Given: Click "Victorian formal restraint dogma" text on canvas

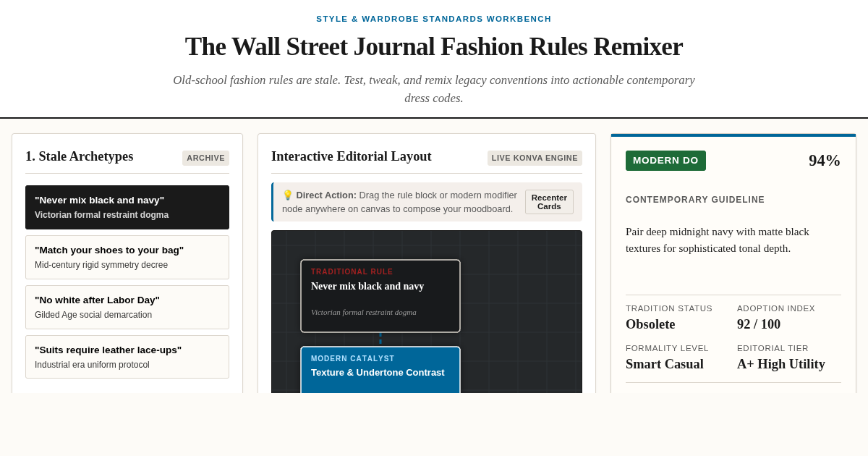Looking at the screenshot, I should coord(364,312).
